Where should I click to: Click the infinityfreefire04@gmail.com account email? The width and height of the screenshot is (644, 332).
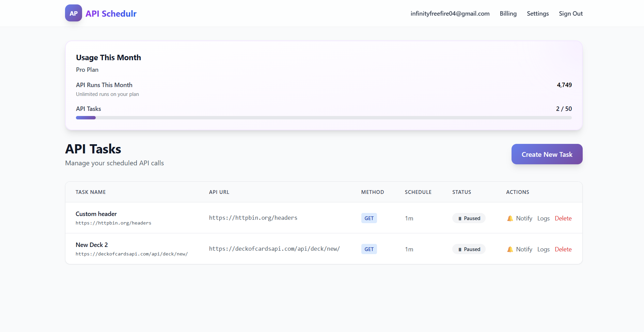tap(450, 14)
